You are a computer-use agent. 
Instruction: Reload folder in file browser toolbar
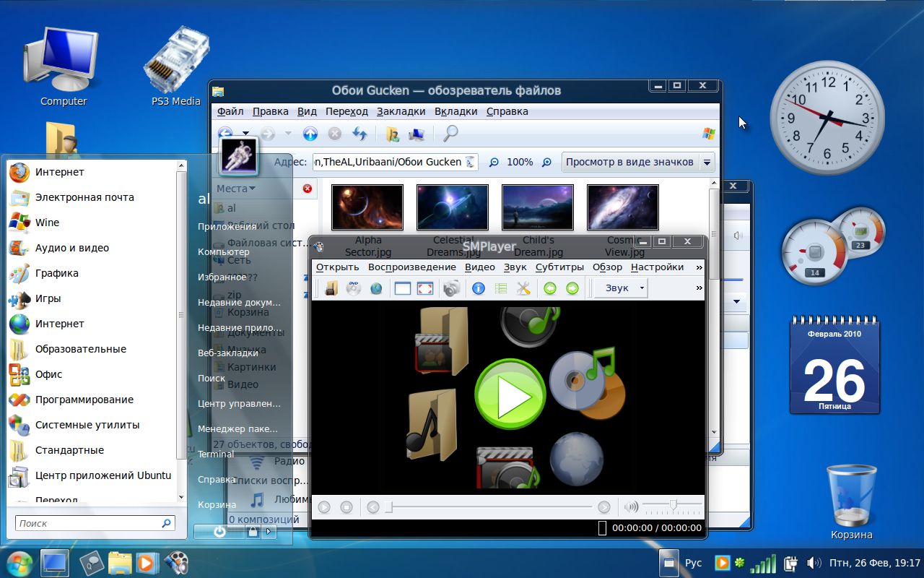click(x=359, y=134)
